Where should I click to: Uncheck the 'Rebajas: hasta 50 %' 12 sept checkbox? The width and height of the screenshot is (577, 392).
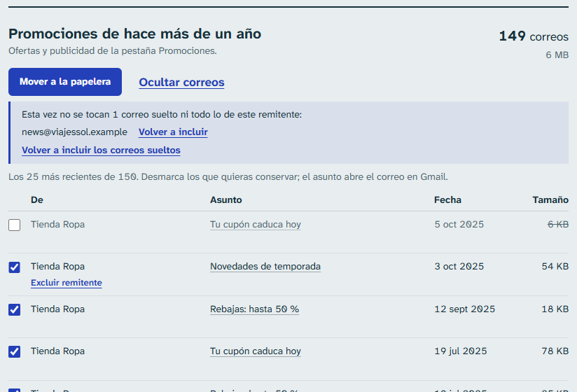click(x=14, y=309)
